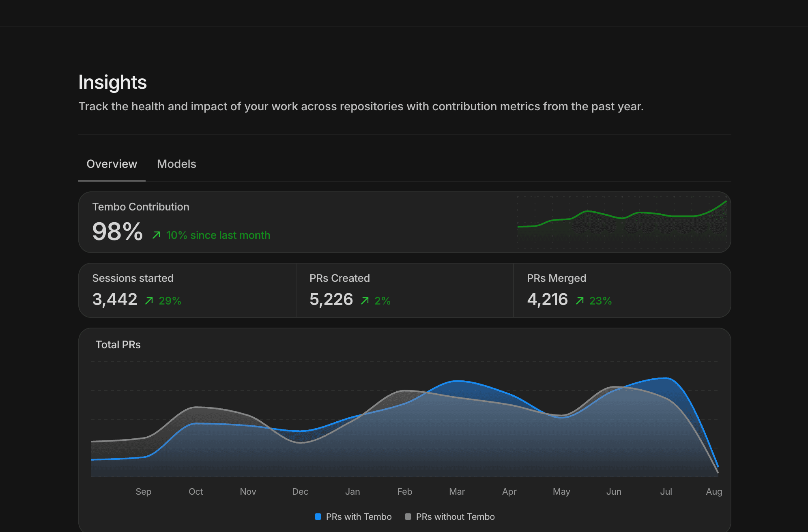
Task: Open the Models tab
Action: pyautogui.click(x=176, y=164)
